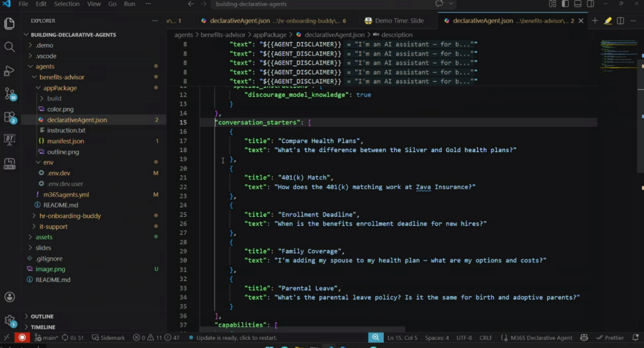Viewport: 644px width, 348px height.
Task: Open the Extensions view
Action: click(x=9, y=117)
